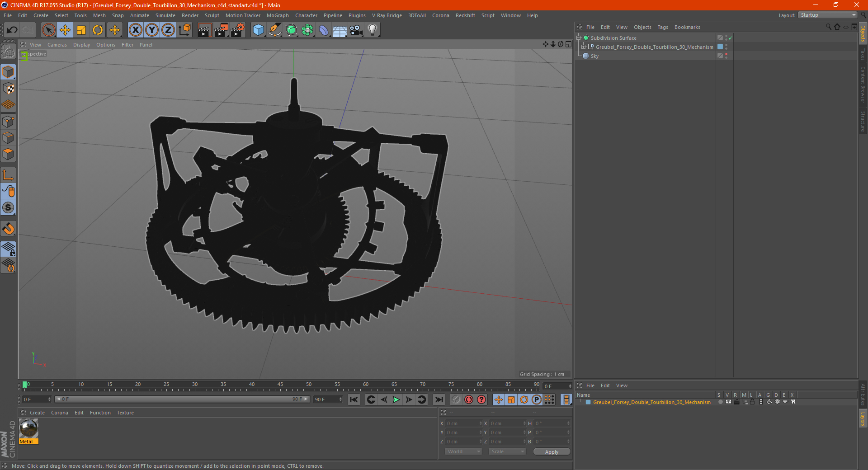The height and width of the screenshot is (470, 868).
Task: Enable Axis mode tool
Action: point(8,175)
